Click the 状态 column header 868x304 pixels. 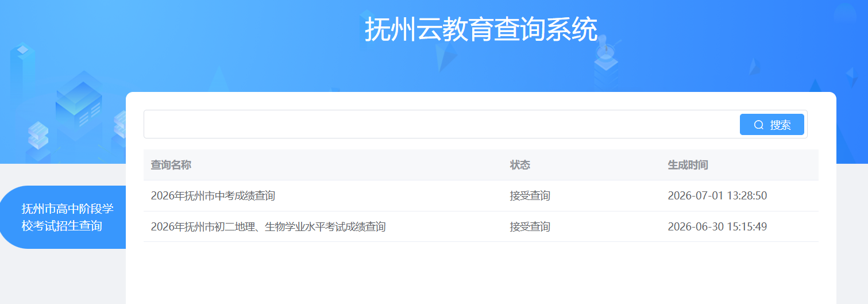[520, 165]
